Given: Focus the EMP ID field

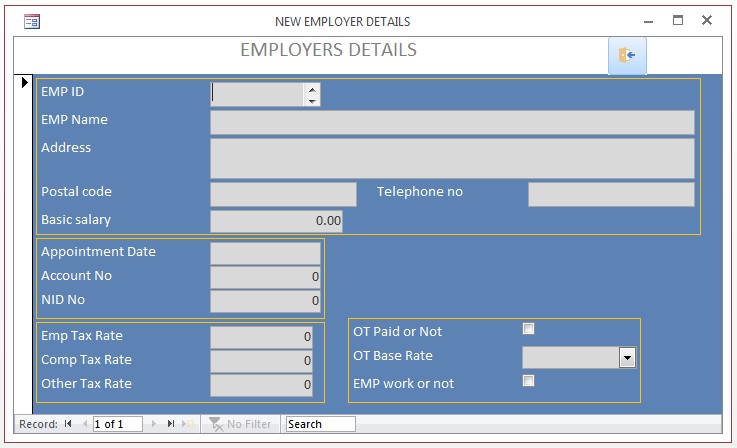Looking at the screenshot, I should click(258, 94).
